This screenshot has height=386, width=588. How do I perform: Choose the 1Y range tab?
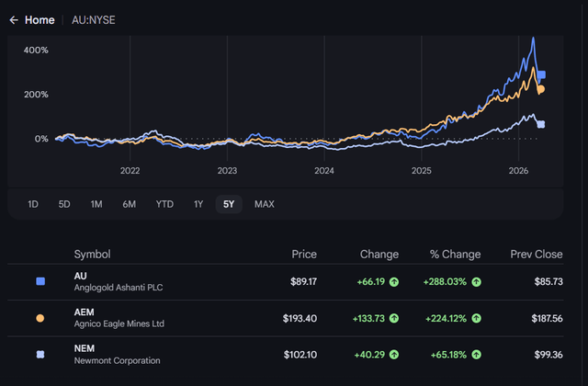tap(198, 204)
